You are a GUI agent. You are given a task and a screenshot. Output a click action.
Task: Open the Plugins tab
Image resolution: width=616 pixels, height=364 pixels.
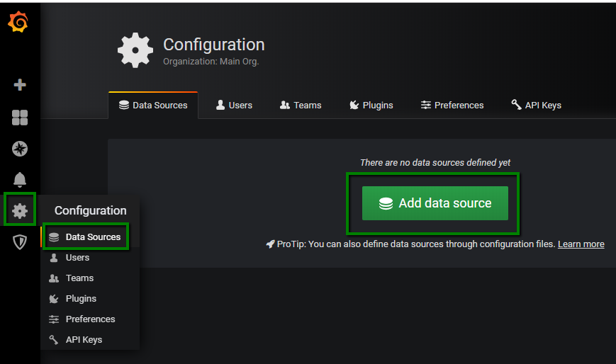click(371, 105)
